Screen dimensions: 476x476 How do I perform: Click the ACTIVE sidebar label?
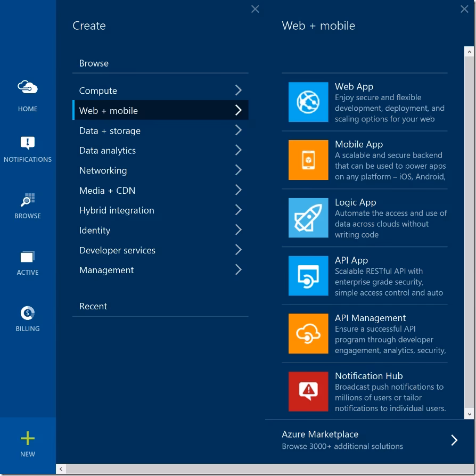[x=28, y=272]
